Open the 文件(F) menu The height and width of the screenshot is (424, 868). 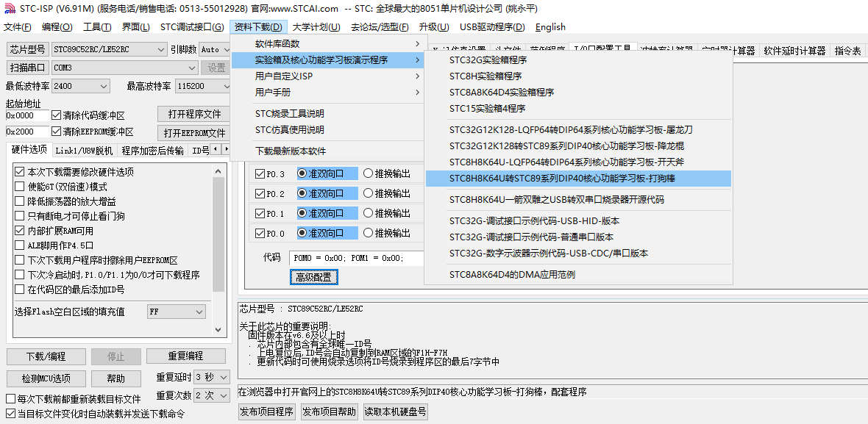tap(18, 26)
